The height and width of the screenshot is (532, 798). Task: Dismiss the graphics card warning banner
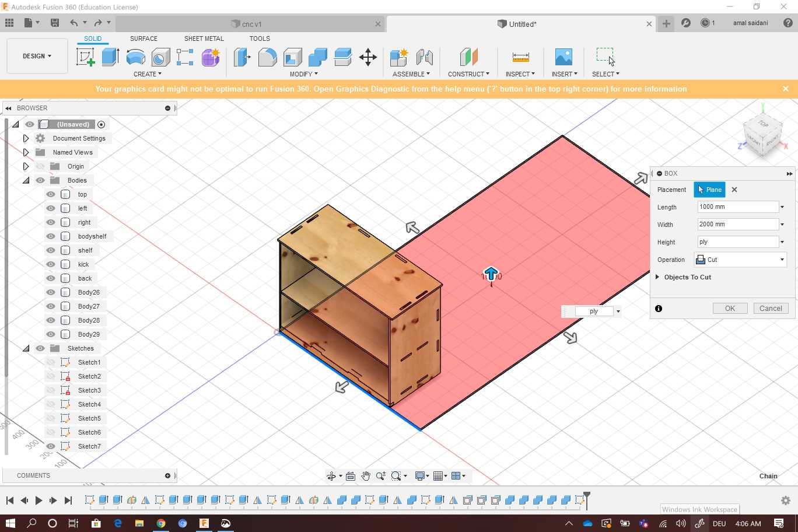click(786, 89)
